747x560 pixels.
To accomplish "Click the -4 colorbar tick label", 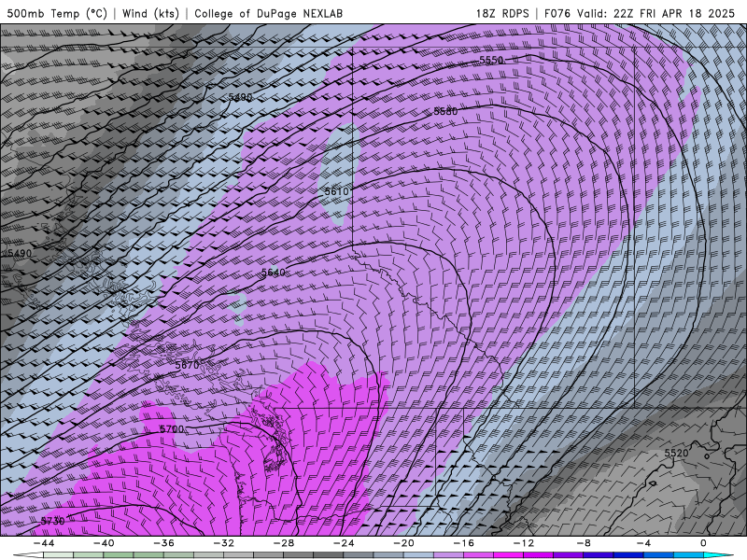I will [x=643, y=543].
